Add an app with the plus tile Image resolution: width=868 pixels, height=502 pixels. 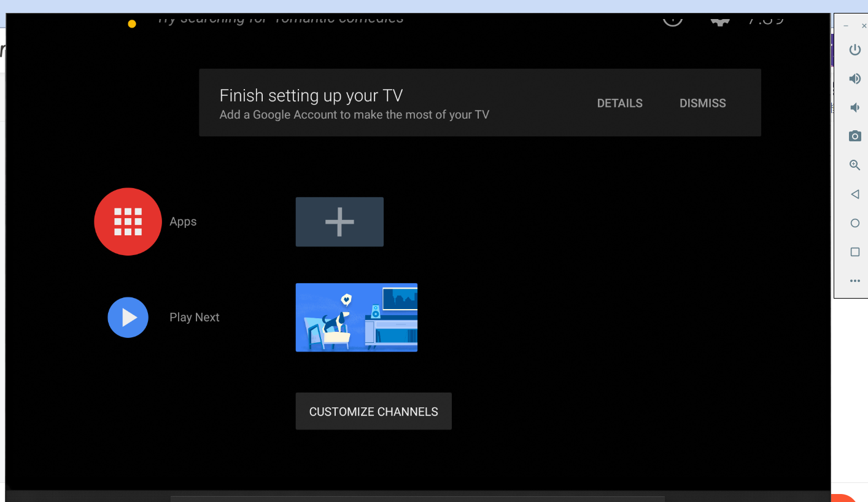[x=339, y=222]
